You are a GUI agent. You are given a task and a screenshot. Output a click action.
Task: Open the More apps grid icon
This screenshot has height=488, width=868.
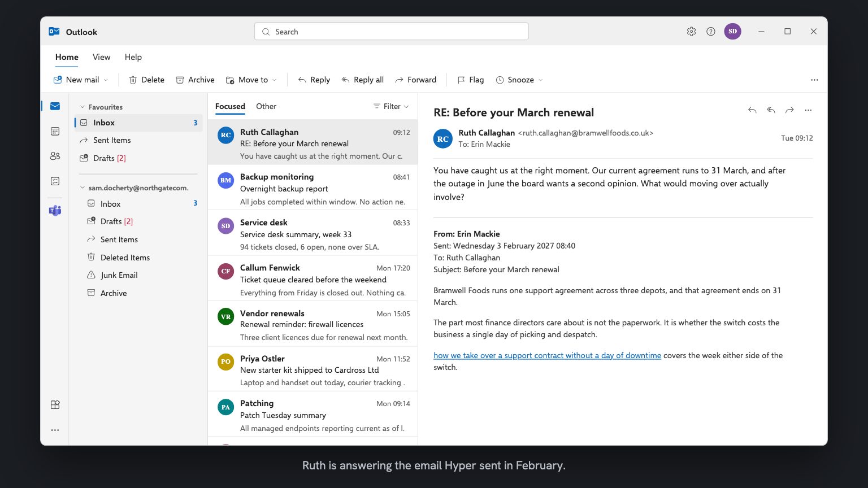pos(55,405)
